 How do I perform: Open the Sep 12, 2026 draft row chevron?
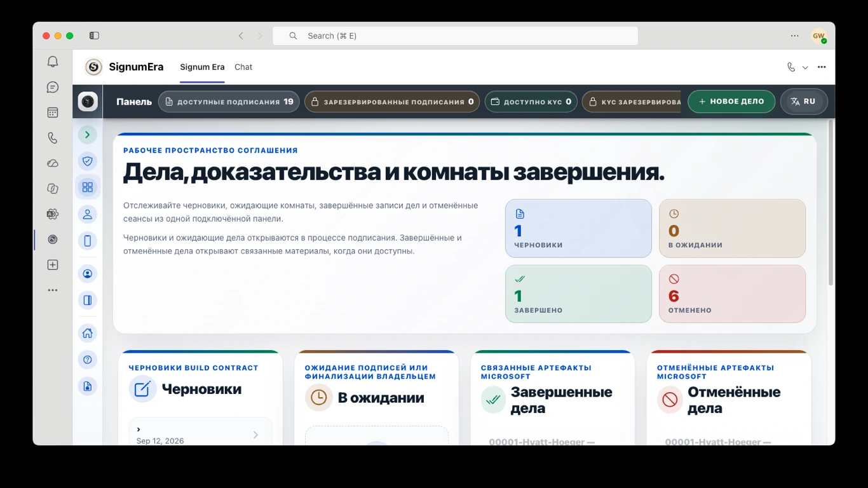click(255, 435)
